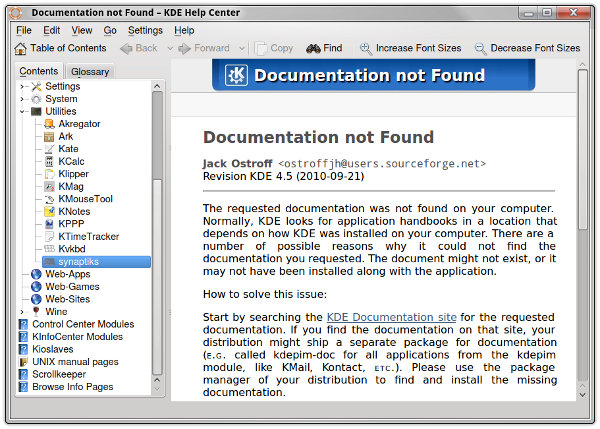This screenshot has height=429, width=600.
Task: Follow the KDE Documentation site link
Action: click(x=391, y=317)
